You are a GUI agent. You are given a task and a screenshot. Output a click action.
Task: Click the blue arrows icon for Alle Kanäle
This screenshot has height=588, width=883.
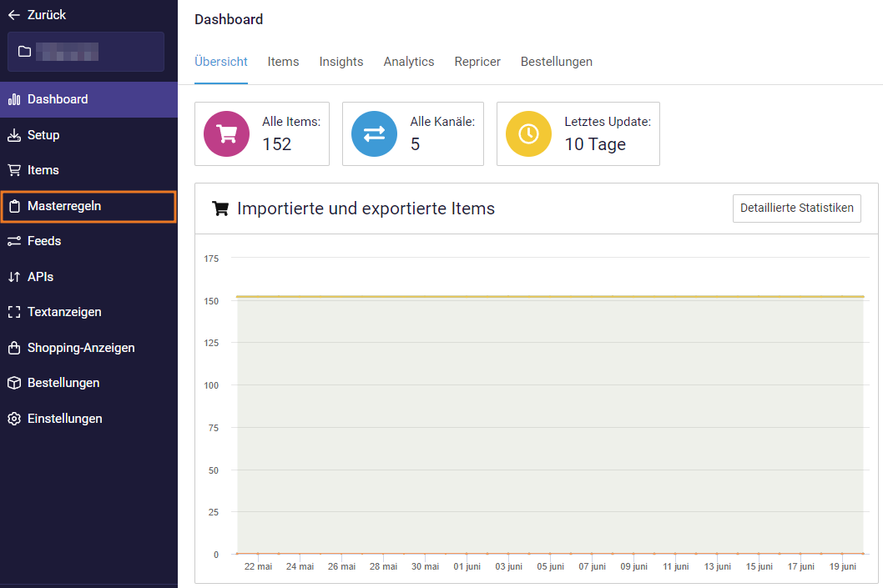374,134
